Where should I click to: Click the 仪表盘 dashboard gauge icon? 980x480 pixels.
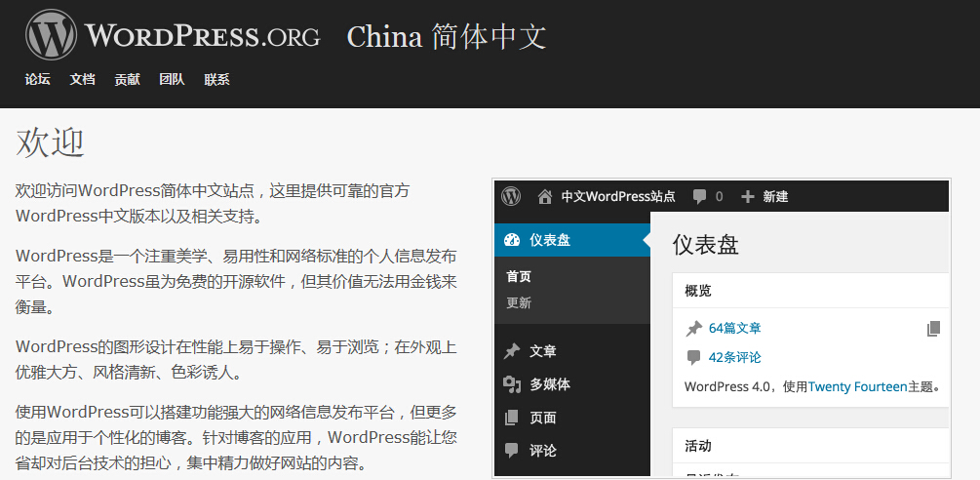coord(512,240)
